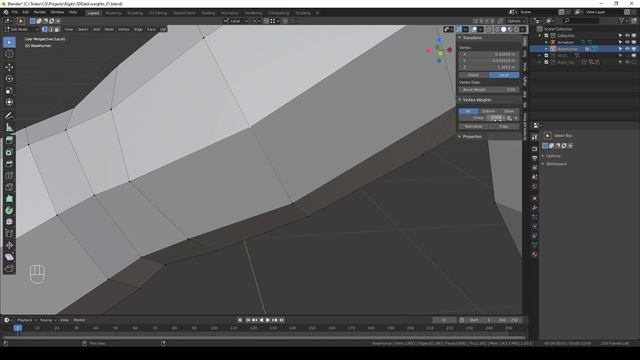Open the Vertex menu in viewport header
This screenshot has width=640, height=360.
pos(124,29)
